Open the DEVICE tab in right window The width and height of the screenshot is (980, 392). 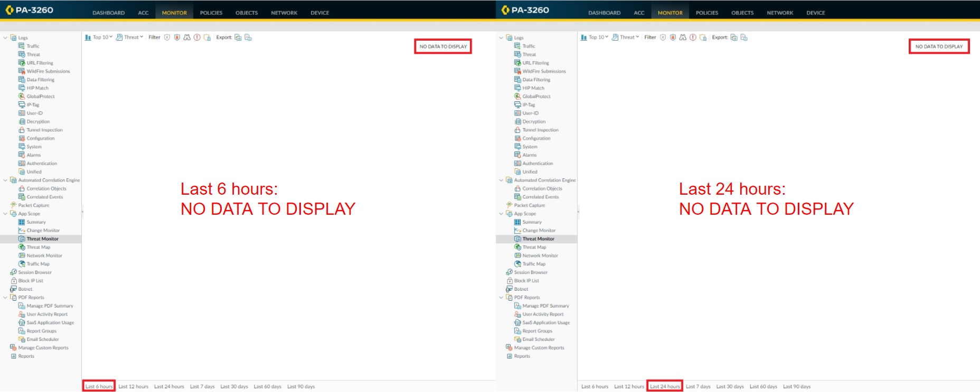(816, 13)
